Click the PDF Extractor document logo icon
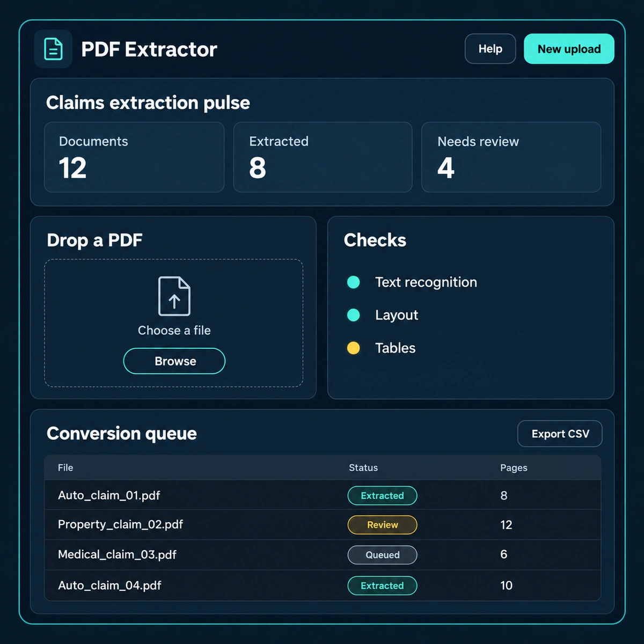This screenshot has height=644, width=644. coord(53,49)
